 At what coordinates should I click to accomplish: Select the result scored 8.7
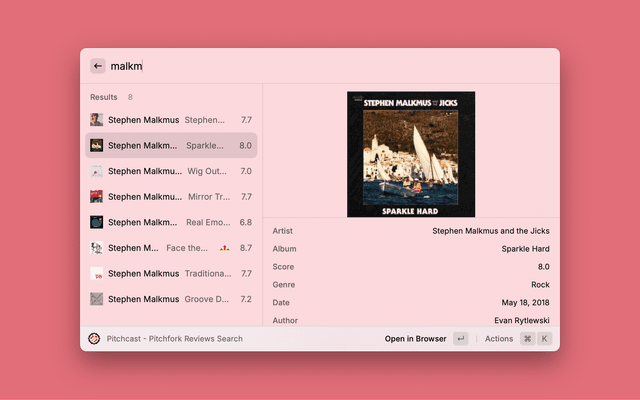click(x=170, y=248)
